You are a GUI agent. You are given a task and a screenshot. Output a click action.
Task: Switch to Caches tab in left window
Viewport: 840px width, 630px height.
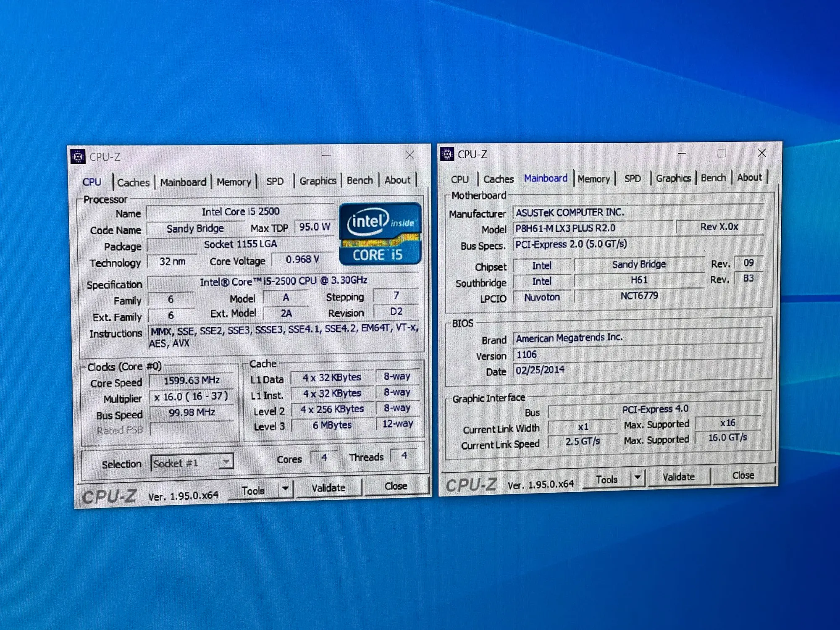pyautogui.click(x=133, y=182)
